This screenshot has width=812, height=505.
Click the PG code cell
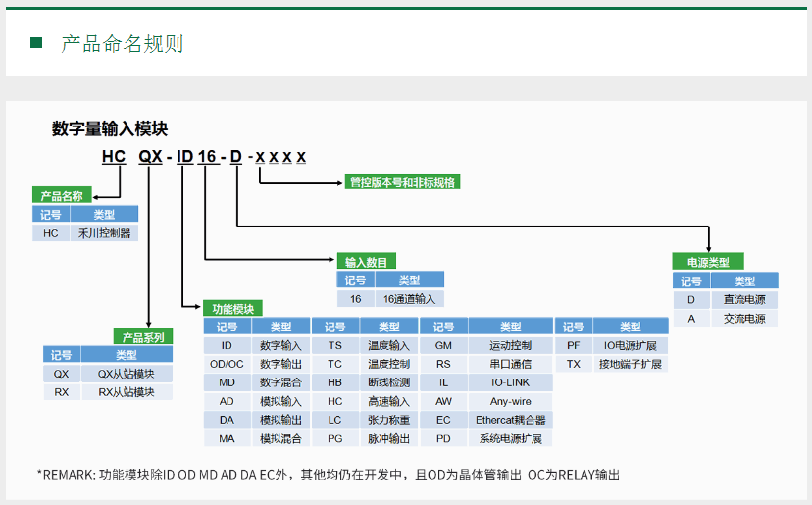(x=335, y=438)
